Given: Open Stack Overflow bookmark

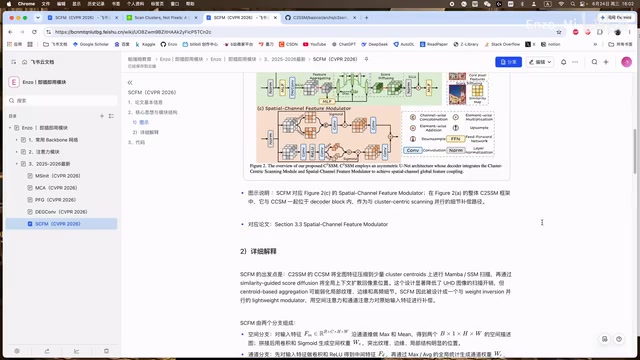Looking at the screenshot, I should click(502, 44).
